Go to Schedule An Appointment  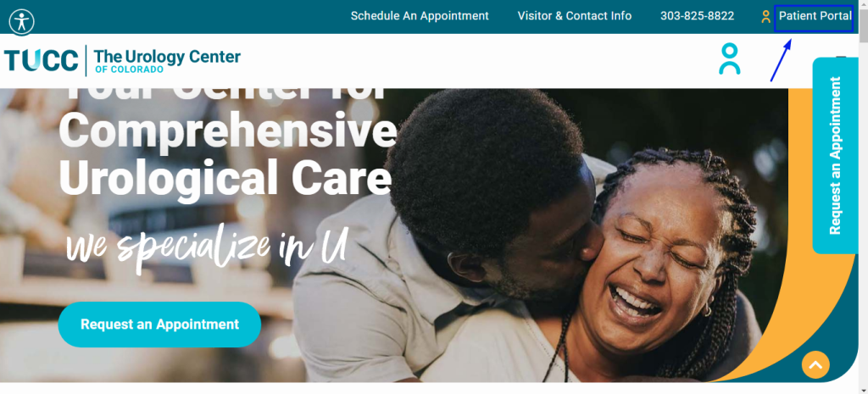pos(420,16)
